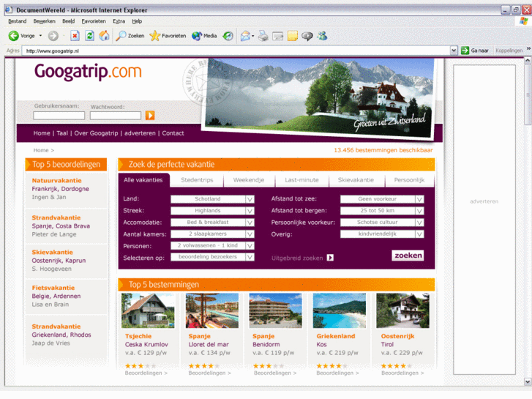The height and width of the screenshot is (399, 532).
Task: Click the address bar URL field
Action: coord(236,51)
